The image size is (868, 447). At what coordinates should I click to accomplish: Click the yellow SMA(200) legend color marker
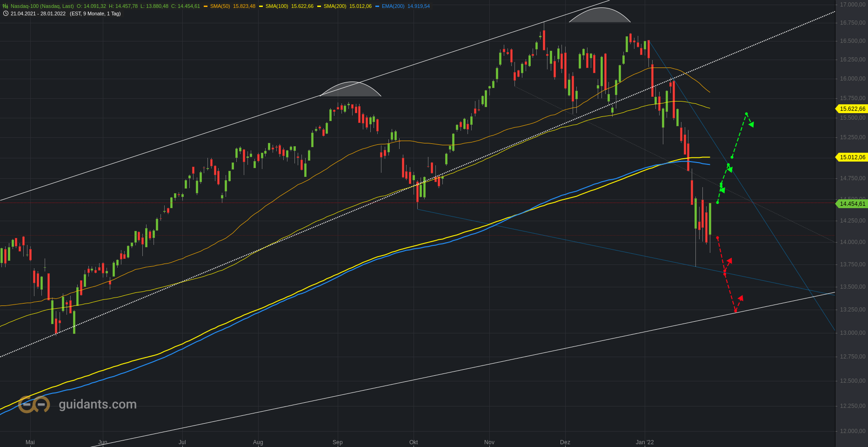coord(319,7)
